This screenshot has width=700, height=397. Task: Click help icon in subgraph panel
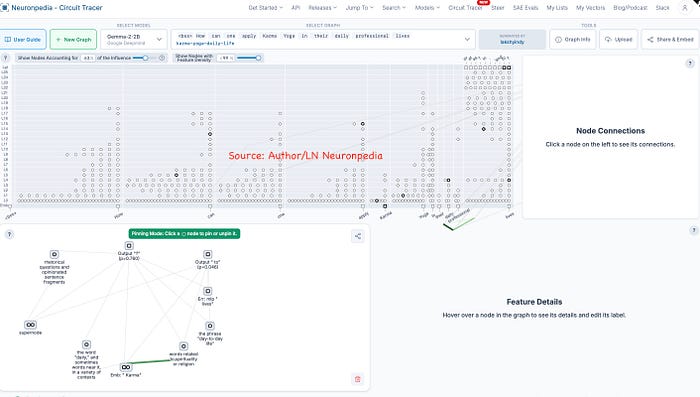point(9,234)
